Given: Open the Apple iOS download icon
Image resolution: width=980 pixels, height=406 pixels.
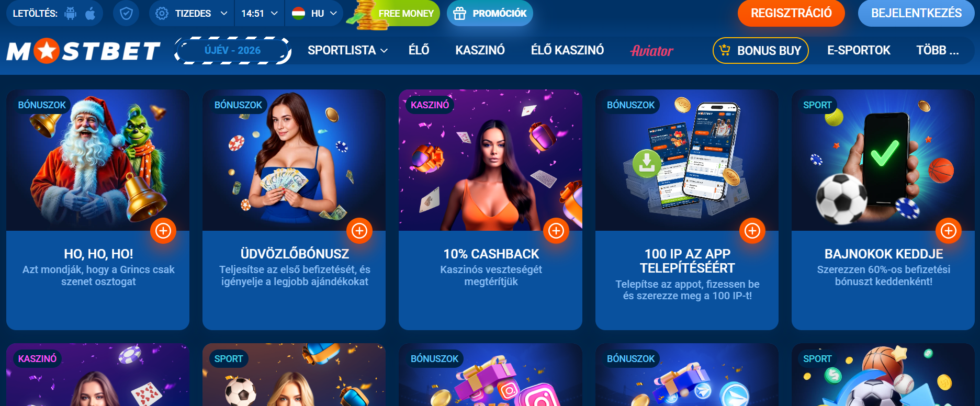Looking at the screenshot, I should [90, 13].
